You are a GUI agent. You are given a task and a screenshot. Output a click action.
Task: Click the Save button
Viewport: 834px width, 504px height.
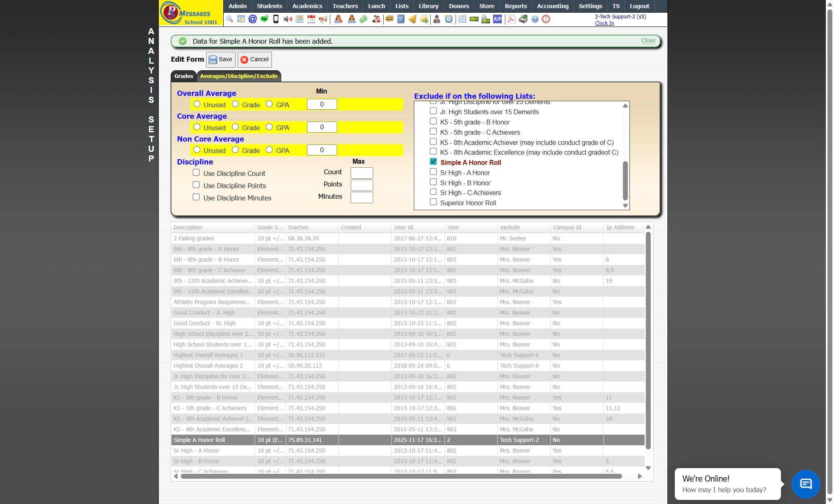[221, 60]
